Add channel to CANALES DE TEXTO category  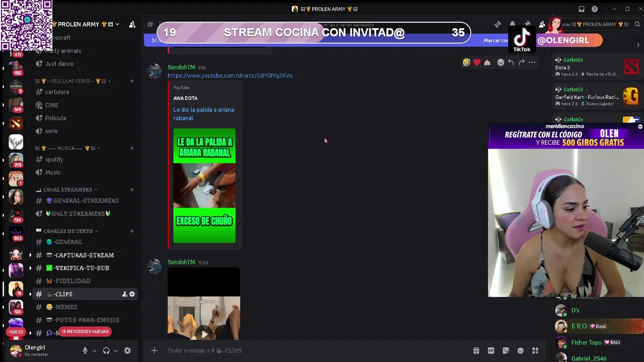pyautogui.click(x=132, y=231)
